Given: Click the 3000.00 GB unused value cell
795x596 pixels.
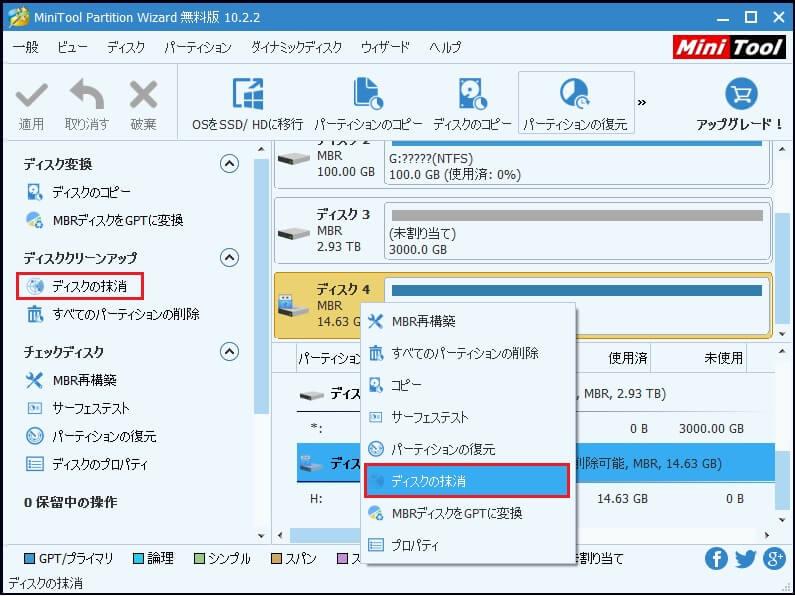Looking at the screenshot, I should tap(711, 429).
